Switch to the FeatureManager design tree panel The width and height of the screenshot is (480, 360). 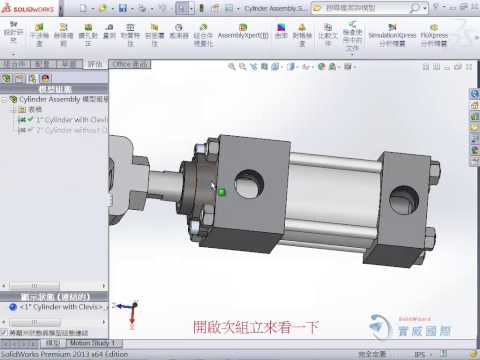(6, 79)
